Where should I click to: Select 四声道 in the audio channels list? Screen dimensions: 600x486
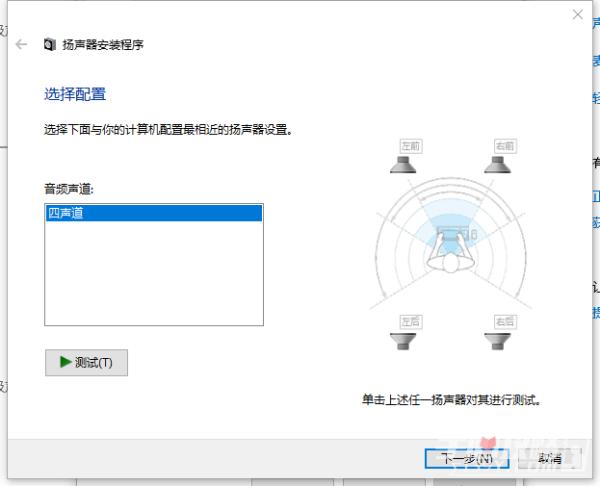pos(153,213)
